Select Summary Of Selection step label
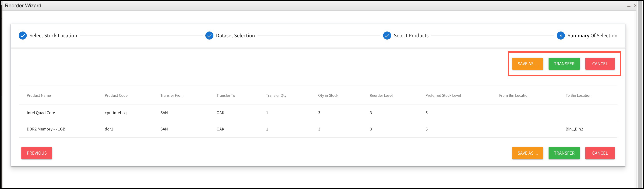The height and width of the screenshot is (189, 644). tap(592, 36)
